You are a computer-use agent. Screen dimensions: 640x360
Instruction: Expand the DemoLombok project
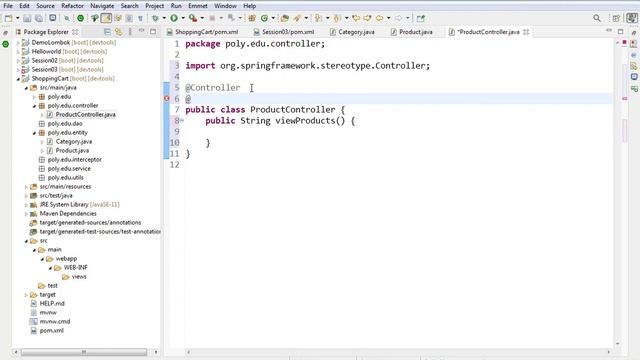[x=18, y=42]
